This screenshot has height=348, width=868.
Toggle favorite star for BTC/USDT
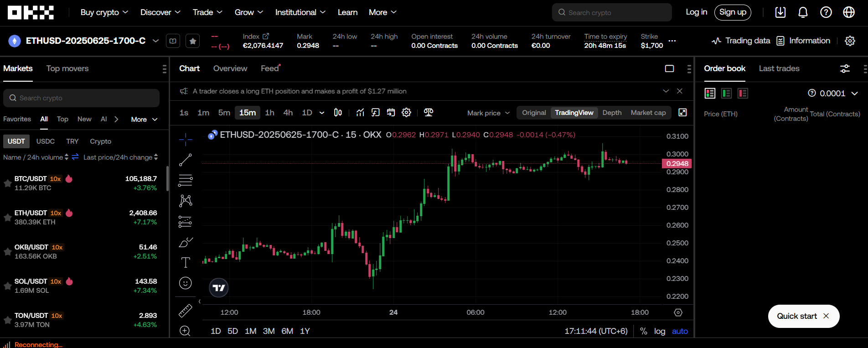point(8,183)
